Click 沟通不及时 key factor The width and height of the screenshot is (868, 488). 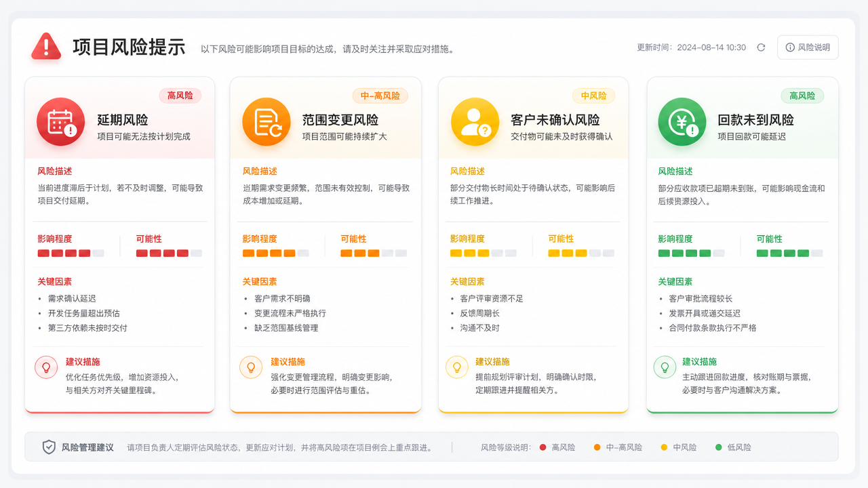(x=479, y=328)
